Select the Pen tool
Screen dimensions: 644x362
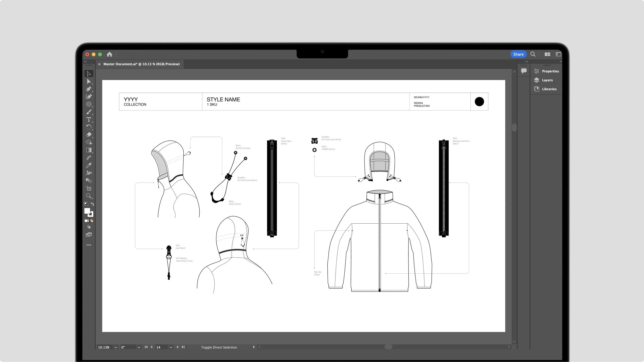pyautogui.click(x=89, y=89)
